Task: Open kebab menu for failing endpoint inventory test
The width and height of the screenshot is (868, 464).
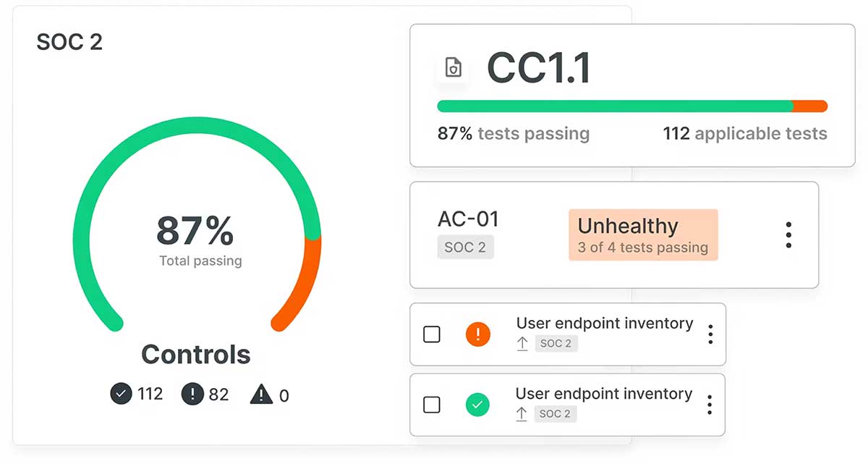Action: pos(710,334)
